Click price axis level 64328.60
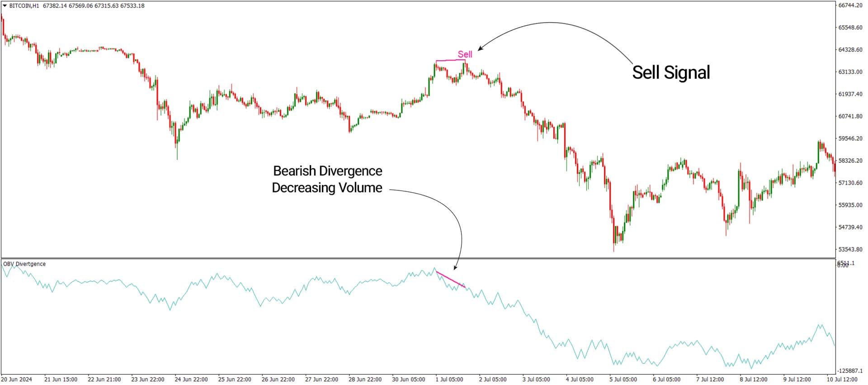The height and width of the screenshot is (385, 868). pos(850,50)
